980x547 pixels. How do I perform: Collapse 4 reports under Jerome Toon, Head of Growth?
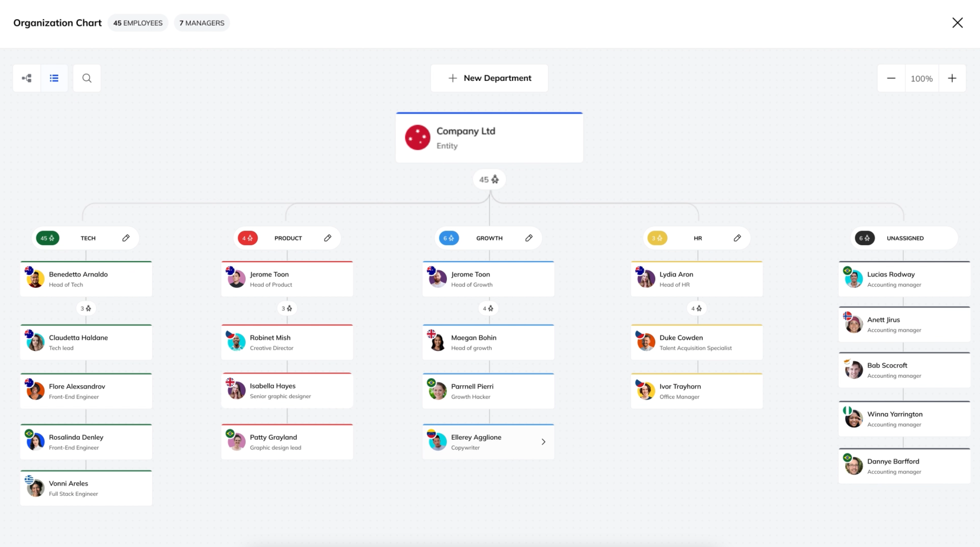(488, 309)
